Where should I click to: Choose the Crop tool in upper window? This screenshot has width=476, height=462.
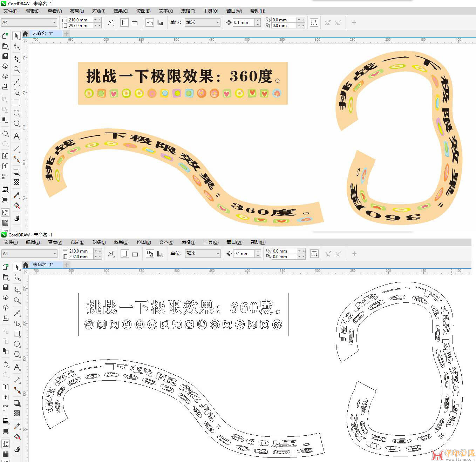click(x=16, y=59)
